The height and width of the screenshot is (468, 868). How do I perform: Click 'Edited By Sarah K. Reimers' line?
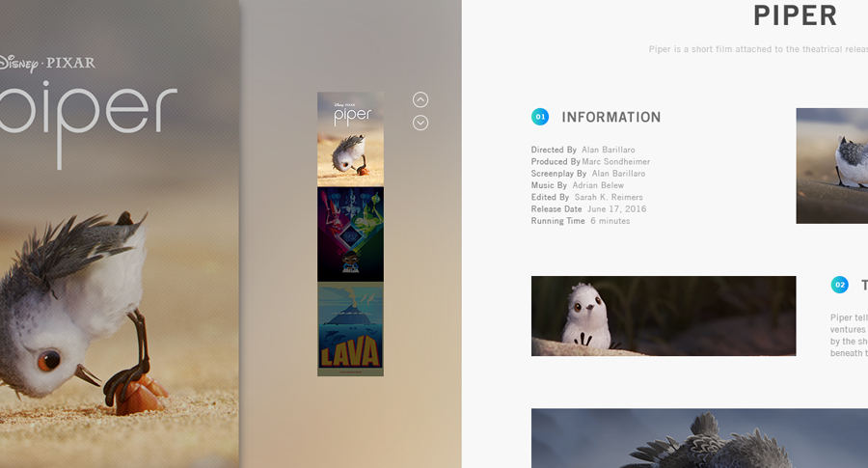point(586,197)
